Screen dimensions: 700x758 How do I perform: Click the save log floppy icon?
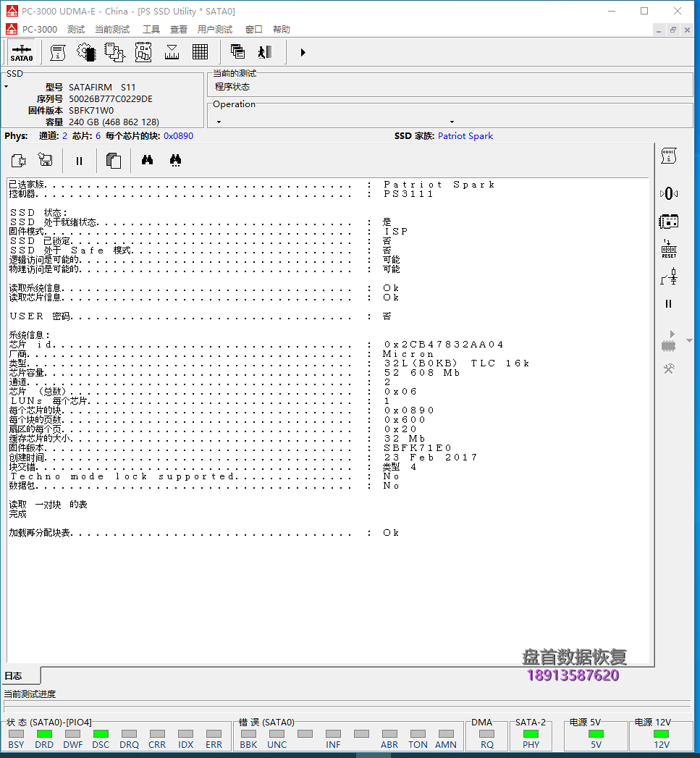[x=46, y=160]
